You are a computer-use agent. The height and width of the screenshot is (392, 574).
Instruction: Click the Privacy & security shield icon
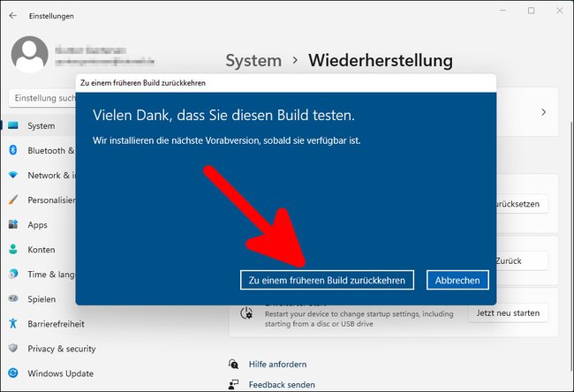tap(13, 348)
